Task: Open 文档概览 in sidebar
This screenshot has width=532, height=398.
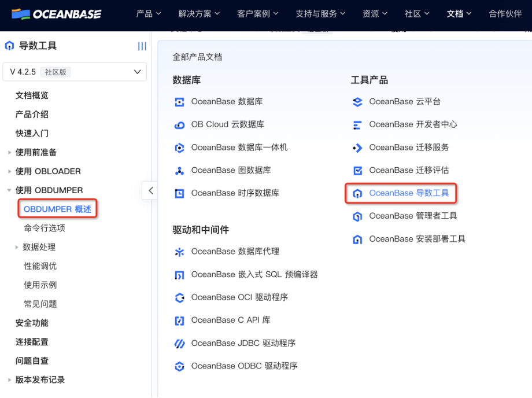Action: 32,95
